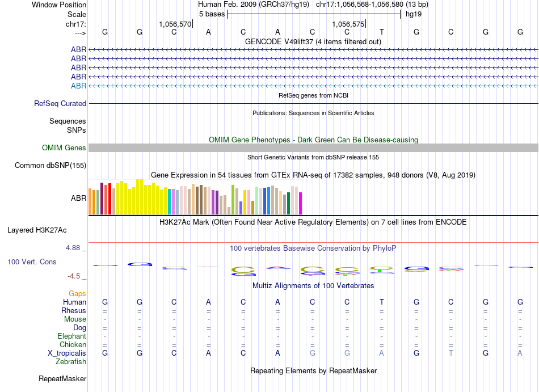Image resolution: width=539 pixels, height=392 pixels.
Task: Click the hg19 label beside the scale bar
Action: [414, 14]
